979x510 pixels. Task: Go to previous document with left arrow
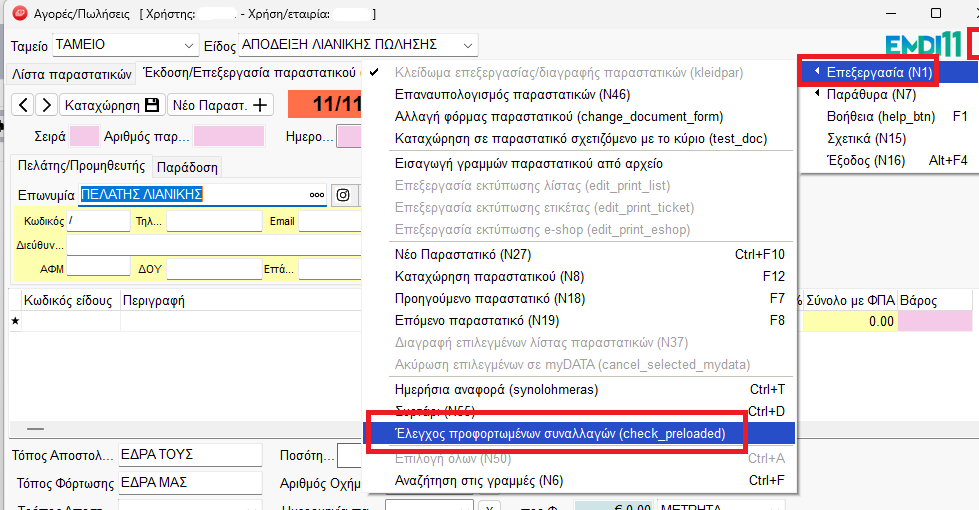(x=22, y=105)
